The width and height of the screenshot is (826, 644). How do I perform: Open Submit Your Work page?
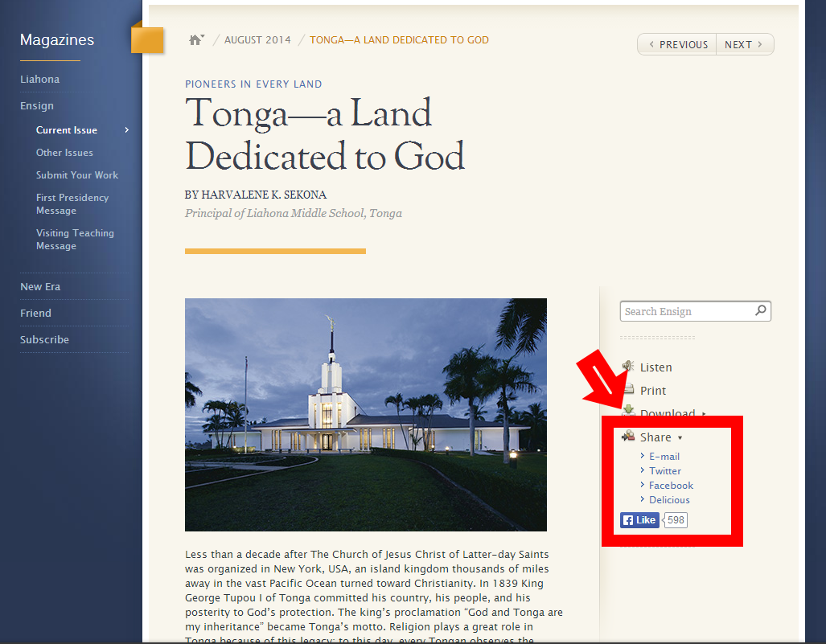[x=76, y=175]
